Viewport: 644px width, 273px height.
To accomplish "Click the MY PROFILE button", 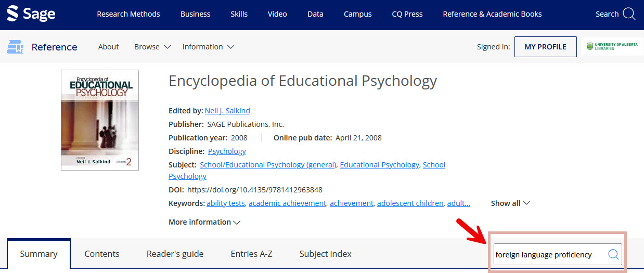I will pyautogui.click(x=545, y=47).
